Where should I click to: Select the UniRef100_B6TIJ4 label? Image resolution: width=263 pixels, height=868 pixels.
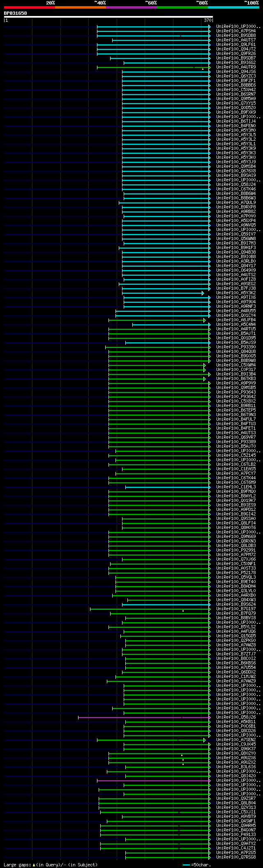236,121
